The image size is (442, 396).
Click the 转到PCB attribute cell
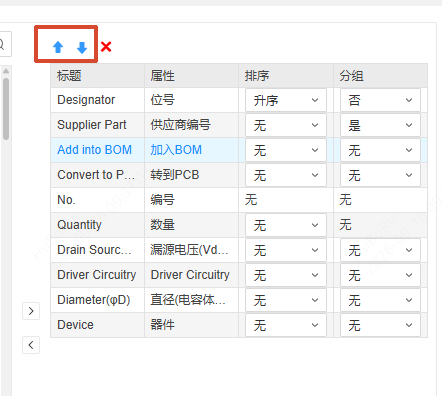pyautogui.click(x=192, y=175)
